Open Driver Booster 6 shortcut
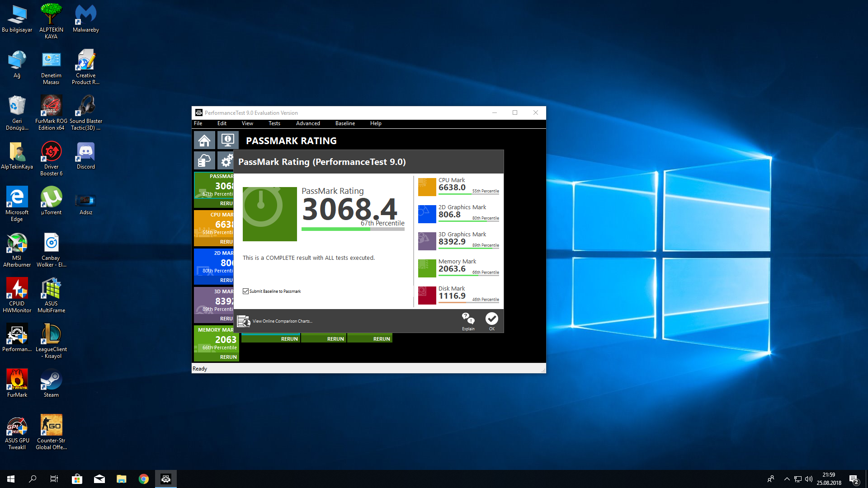 pos(51,159)
